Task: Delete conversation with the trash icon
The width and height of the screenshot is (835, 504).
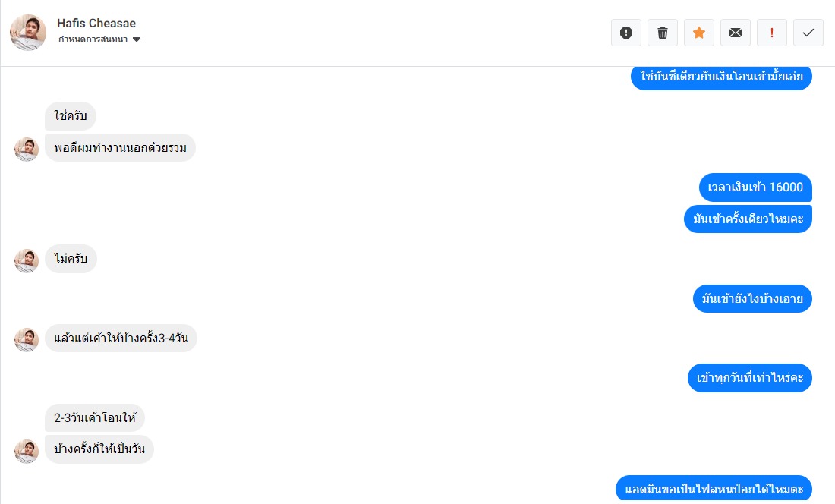Action: click(x=663, y=33)
